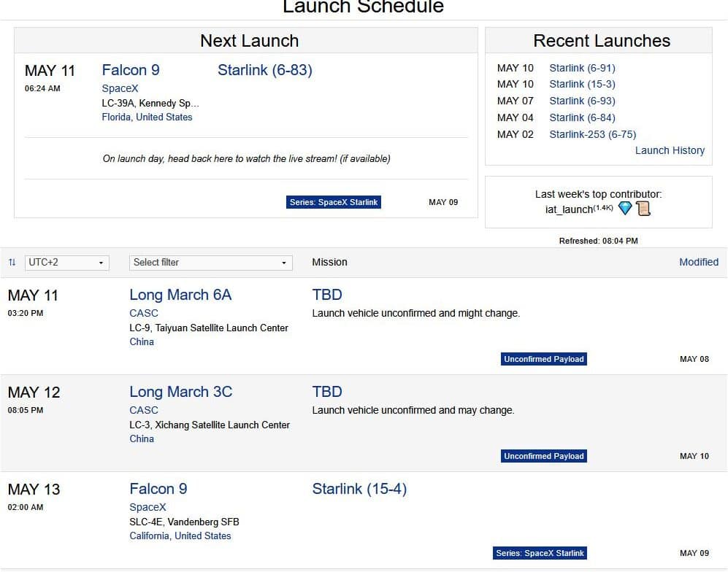Click the sort order arrows icon

[12, 263]
